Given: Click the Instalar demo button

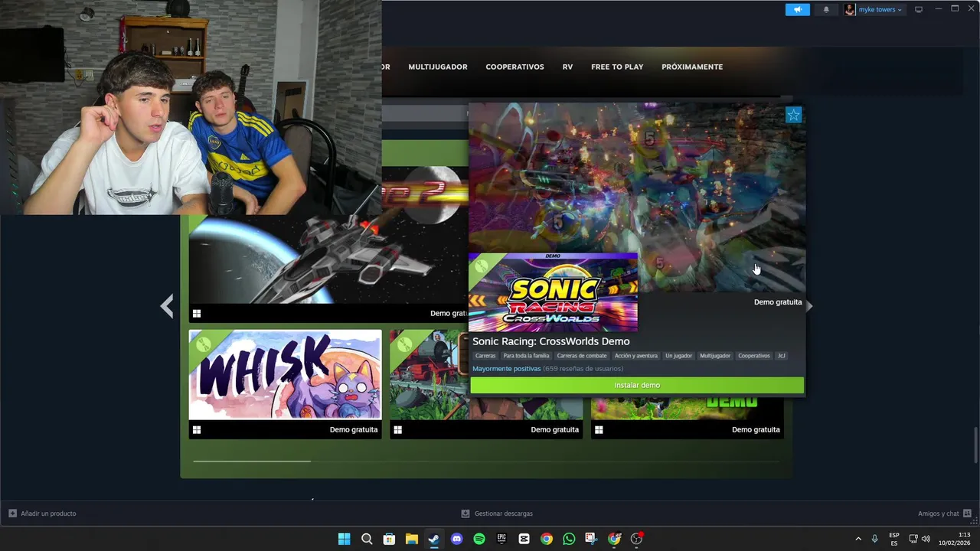Looking at the screenshot, I should pyautogui.click(x=637, y=385).
